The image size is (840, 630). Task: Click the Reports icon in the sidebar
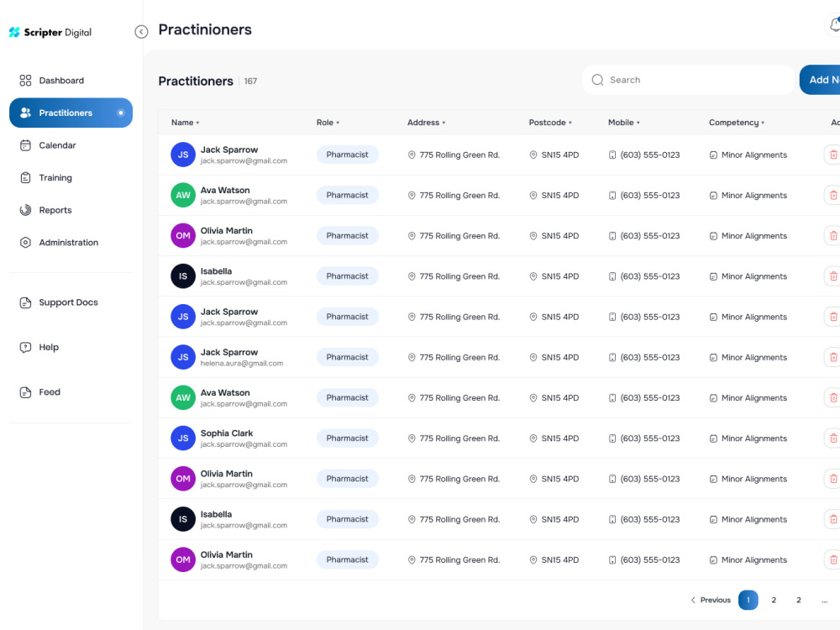click(x=25, y=210)
